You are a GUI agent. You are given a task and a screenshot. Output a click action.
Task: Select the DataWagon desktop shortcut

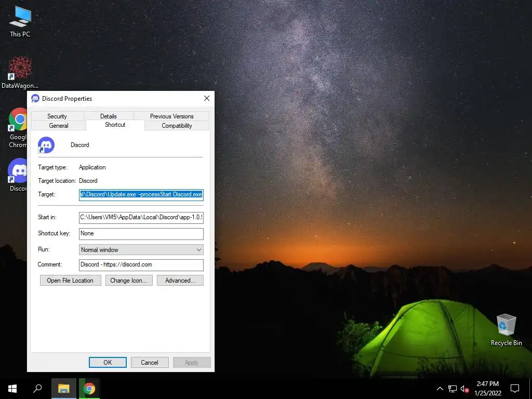(x=20, y=73)
